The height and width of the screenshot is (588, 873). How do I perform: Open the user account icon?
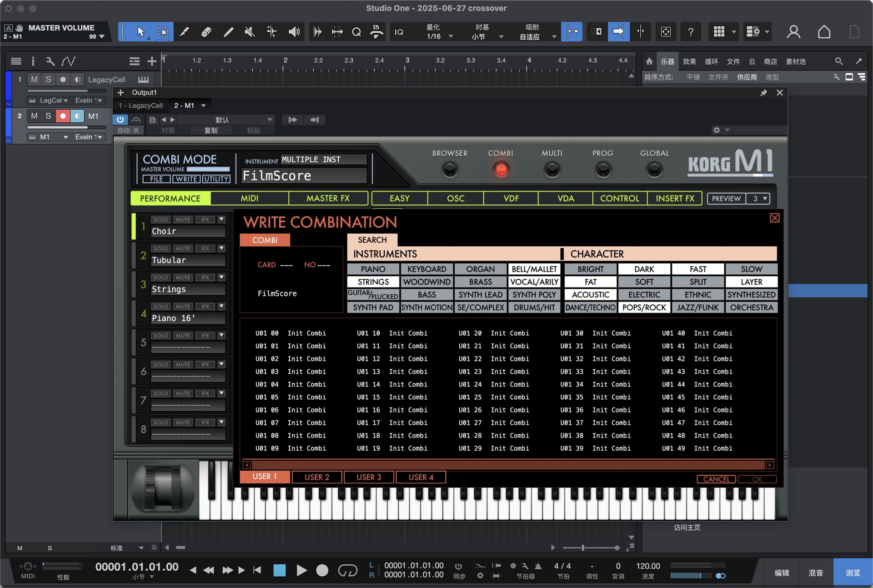(793, 31)
